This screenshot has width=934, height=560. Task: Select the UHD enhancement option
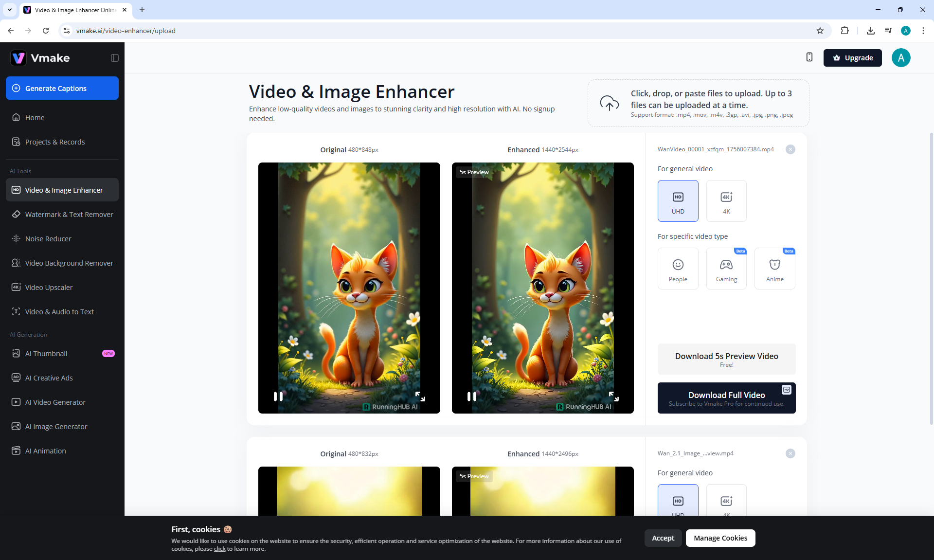pyautogui.click(x=678, y=201)
